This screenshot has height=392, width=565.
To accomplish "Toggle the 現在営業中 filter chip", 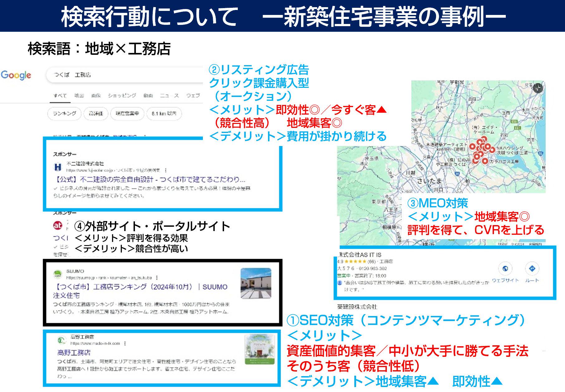I will (127, 114).
